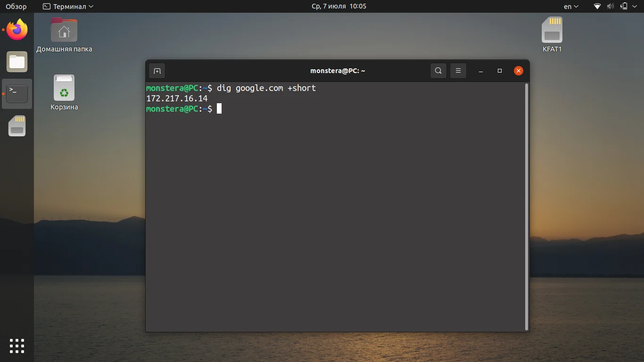This screenshot has width=644, height=362.
Task: Open the volume indicator in top bar
Action: click(611, 7)
